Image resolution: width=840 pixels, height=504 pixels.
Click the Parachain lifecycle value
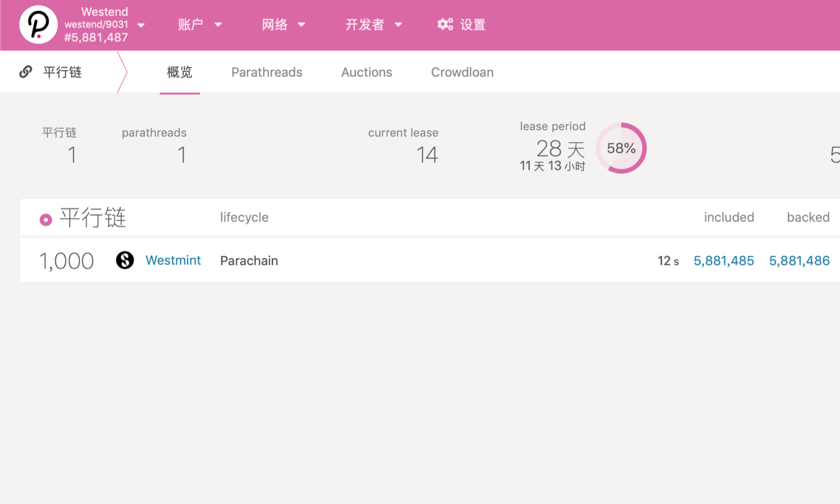(249, 260)
